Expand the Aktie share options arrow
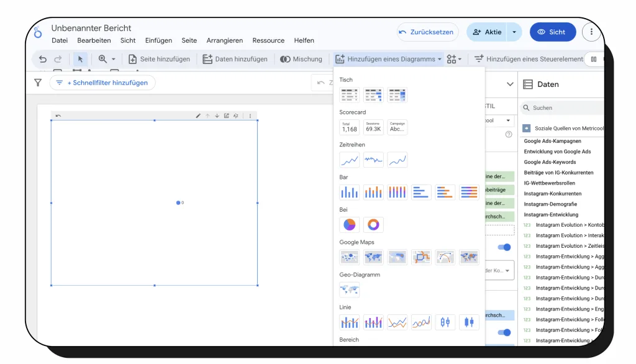This screenshot has width=636, height=364. point(514,32)
